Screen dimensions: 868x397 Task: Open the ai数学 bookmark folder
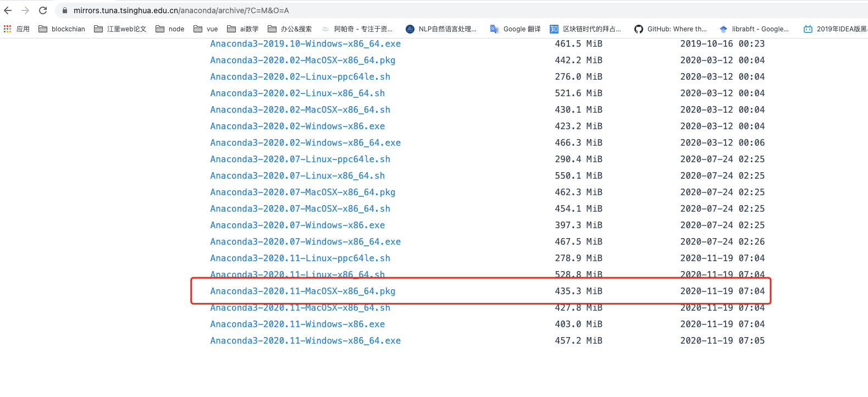[x=242, y=29]
